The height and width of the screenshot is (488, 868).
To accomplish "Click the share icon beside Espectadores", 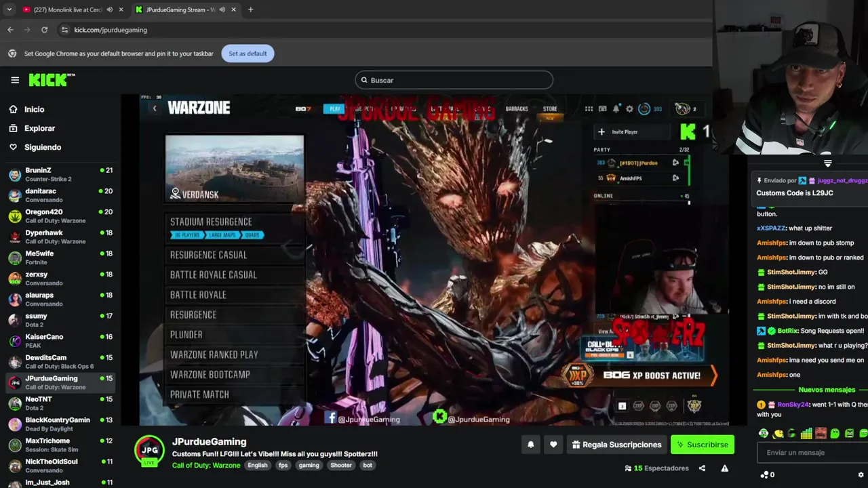I will point(702,468).
